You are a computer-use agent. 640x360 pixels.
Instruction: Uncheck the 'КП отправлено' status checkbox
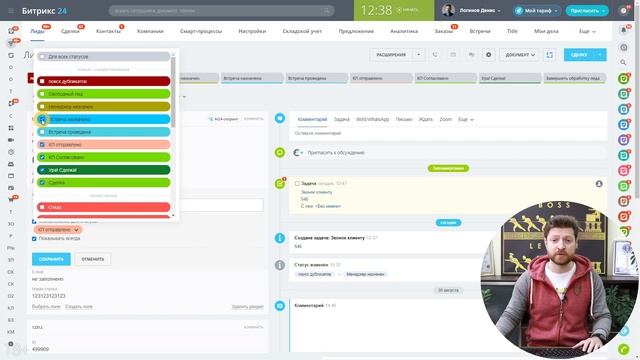[x=42, y=145]
